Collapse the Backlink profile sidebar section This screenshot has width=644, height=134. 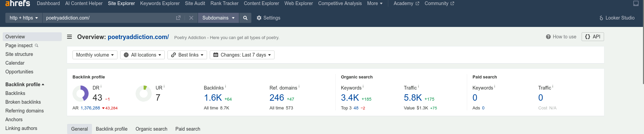pos(25,85)
